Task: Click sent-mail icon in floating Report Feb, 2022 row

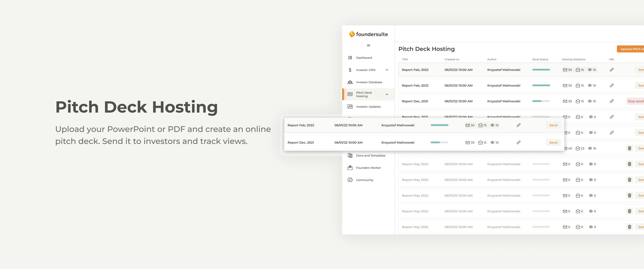Action: coord(467,125)
